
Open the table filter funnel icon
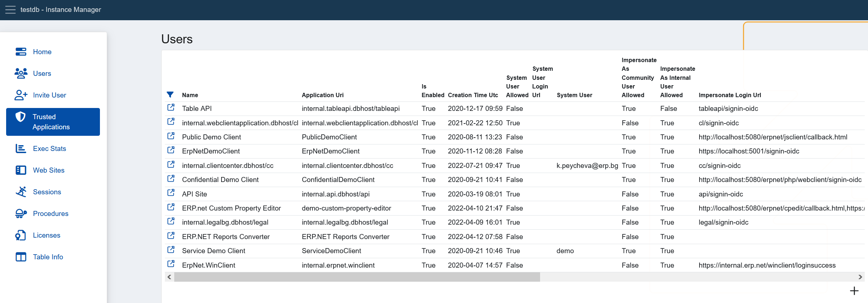point(170,95)
